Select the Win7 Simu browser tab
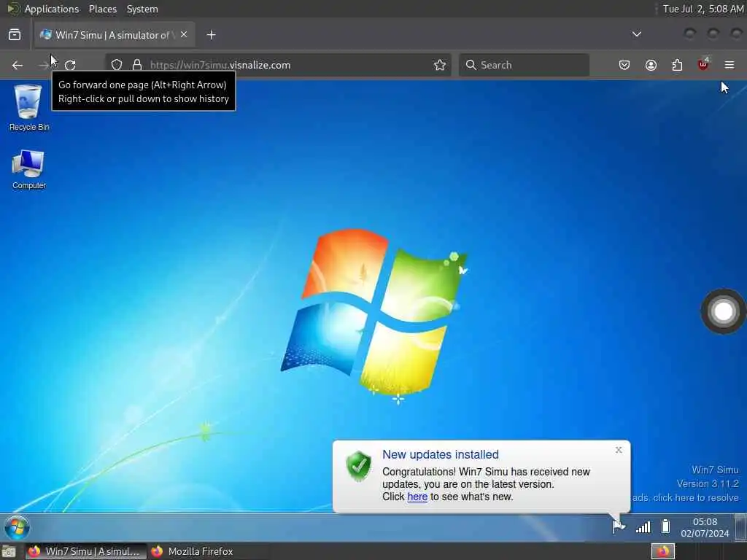Viewport: 747px width, 560px height. tap(115, 35)
